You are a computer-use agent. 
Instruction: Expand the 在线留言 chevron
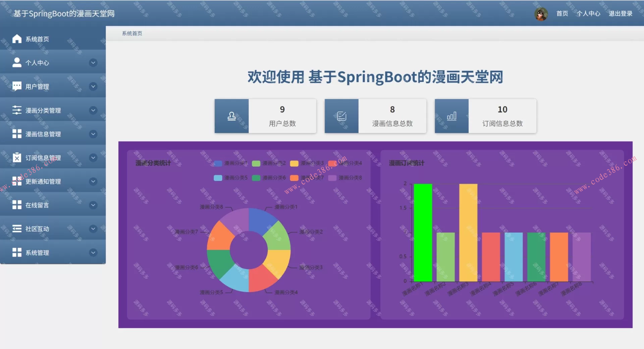(93, 205)
